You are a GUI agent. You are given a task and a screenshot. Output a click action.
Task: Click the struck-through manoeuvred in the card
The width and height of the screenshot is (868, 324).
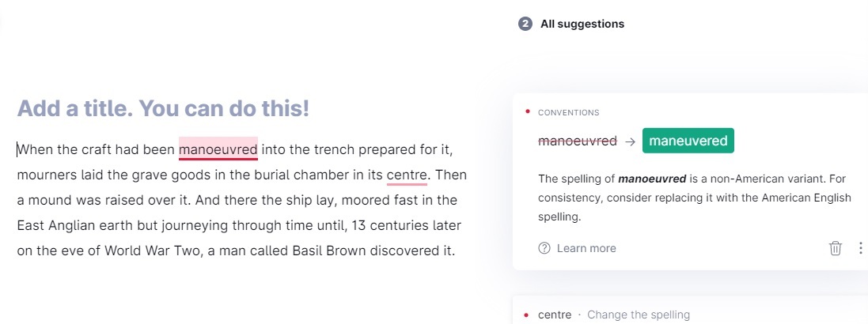point(578,141)
